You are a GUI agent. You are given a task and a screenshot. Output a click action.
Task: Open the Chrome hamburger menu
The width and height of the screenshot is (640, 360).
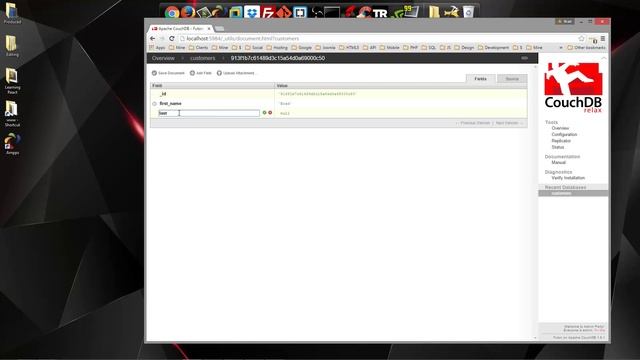tap(603, 38)
